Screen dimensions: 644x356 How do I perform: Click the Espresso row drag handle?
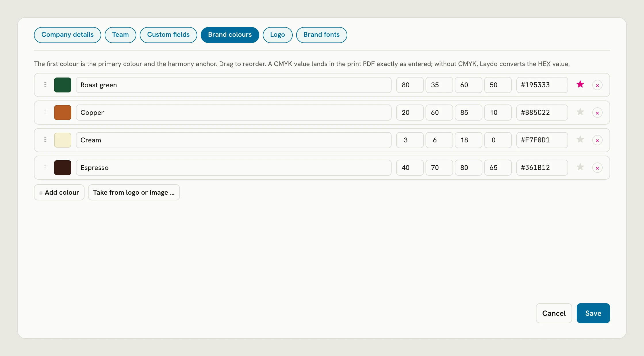[45, 167]
